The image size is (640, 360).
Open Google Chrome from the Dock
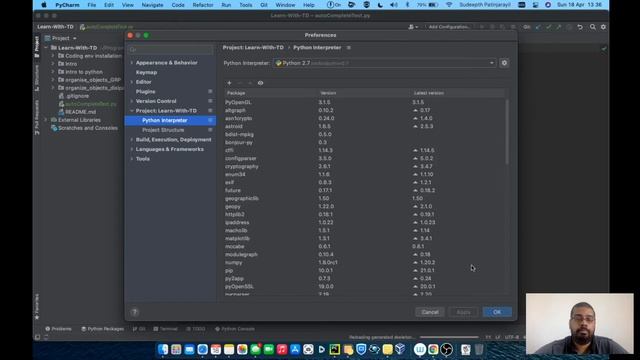[433, 349]
